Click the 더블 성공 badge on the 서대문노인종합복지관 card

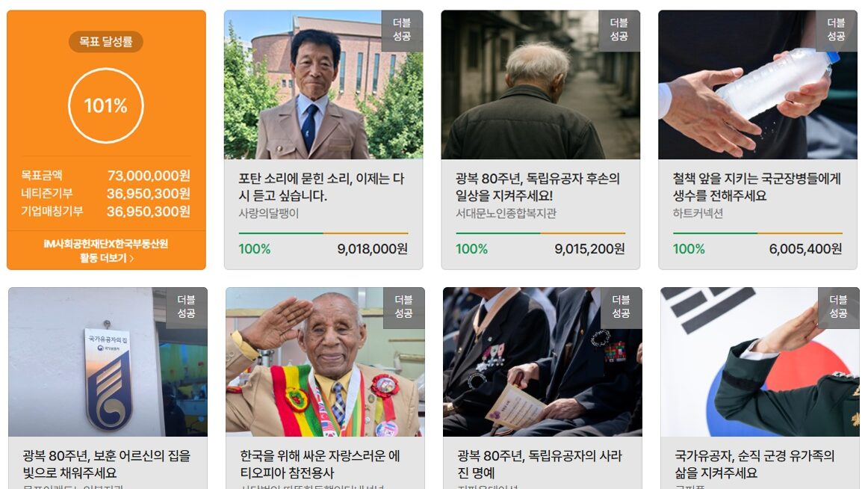pyautogui.click(x=619, y=30)
